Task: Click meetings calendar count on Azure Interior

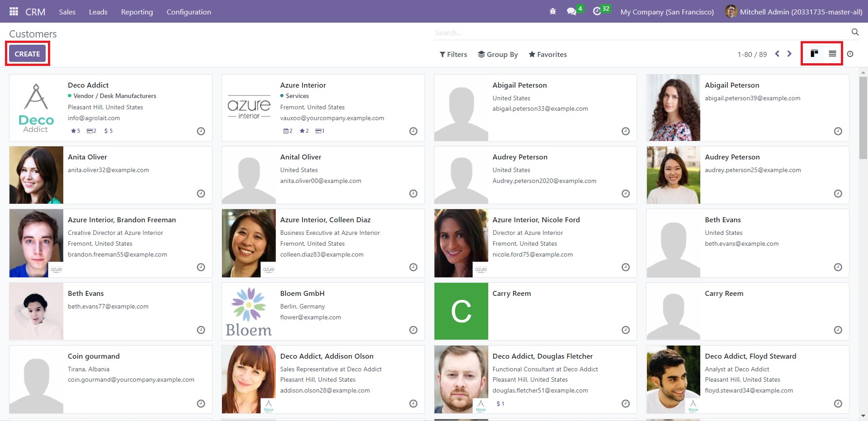Action: coord(288,131)
